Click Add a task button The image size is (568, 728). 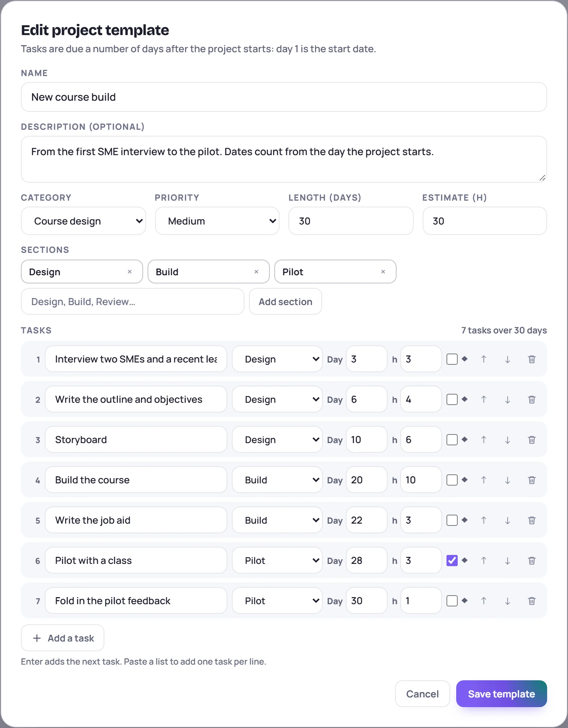click(63, 638)
